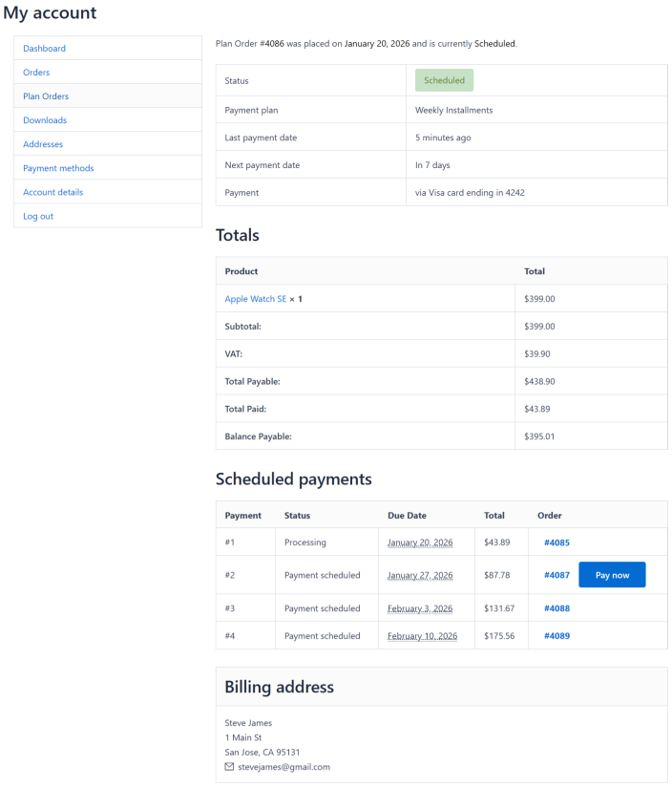Select Plan Orders in the sidebar
The width and height of the screenshot is (672, 787).
click(46, 96)
